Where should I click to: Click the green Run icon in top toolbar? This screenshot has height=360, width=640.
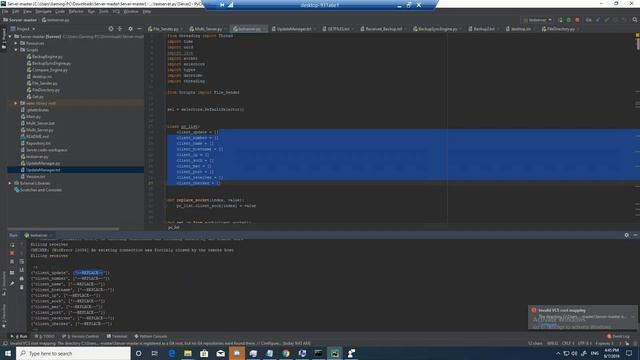560,20
